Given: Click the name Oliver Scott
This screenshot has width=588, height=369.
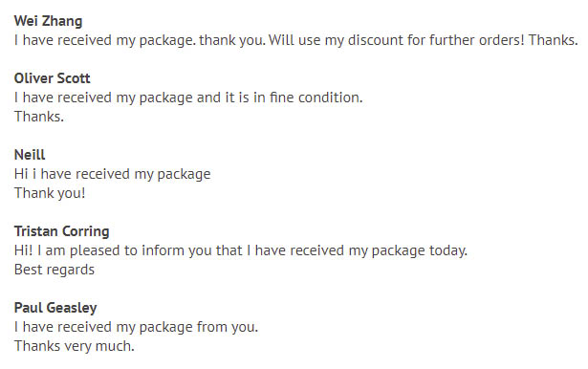Looking at the screenshot, I should click(x=53, y=78).
